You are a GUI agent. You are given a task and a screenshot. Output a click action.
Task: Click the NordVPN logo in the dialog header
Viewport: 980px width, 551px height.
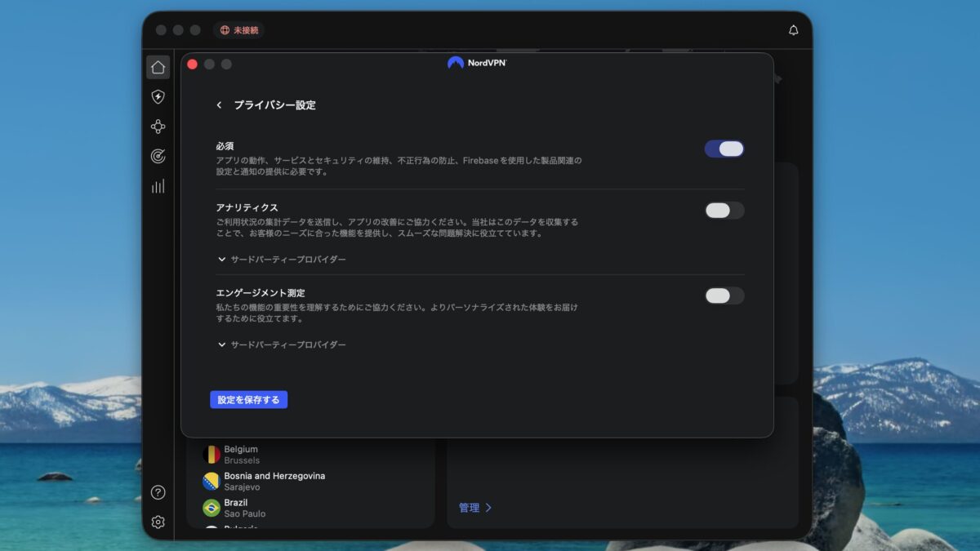coord(477,61)
